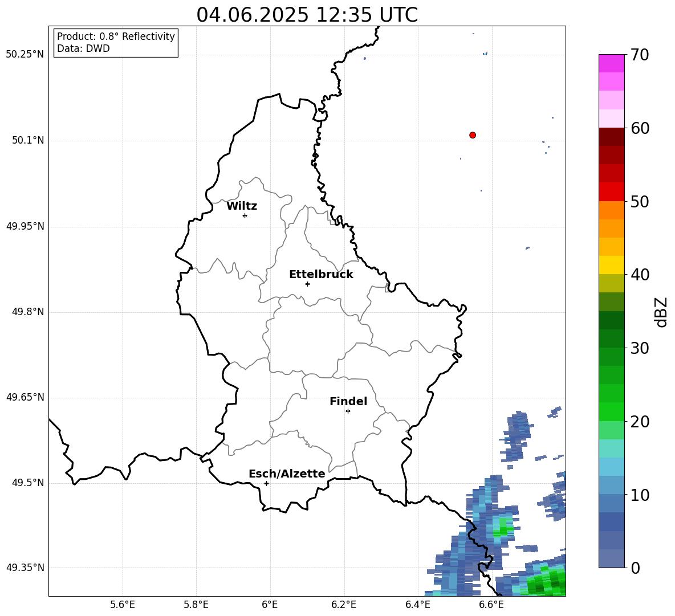
Task: Click the 60 value on colorbar
Action: click(640, 128)
